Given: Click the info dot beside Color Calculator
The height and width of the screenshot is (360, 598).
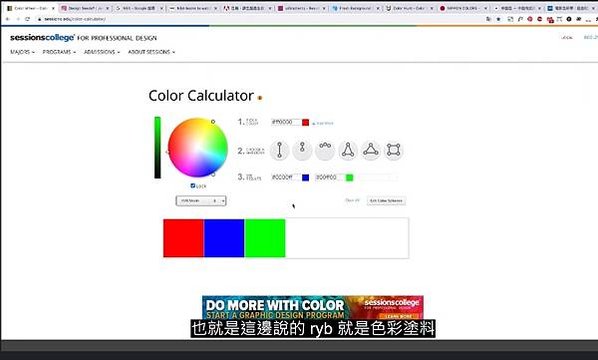Looking at the screenshot, I should [x=260, y=98].
